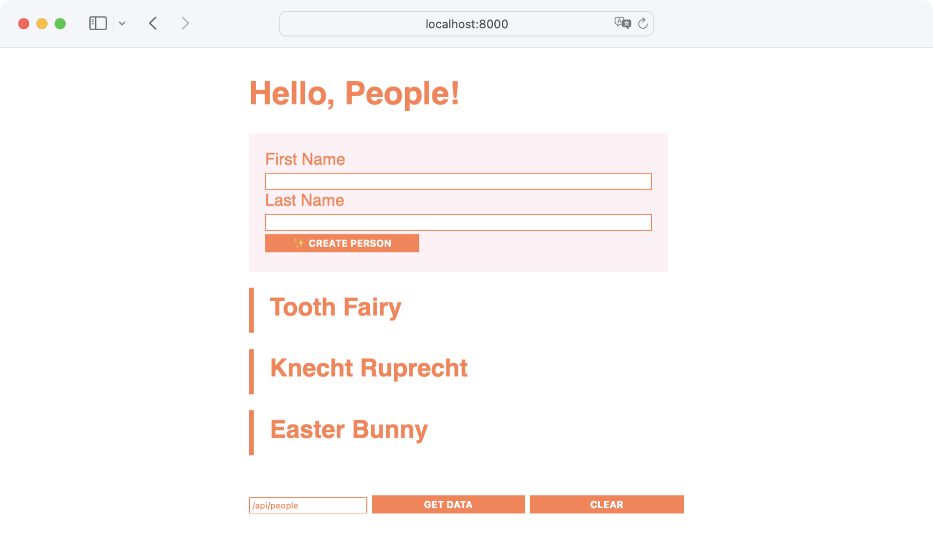Click the Create Person button
This screenshot has height=560, width=933.
[342, 243]
